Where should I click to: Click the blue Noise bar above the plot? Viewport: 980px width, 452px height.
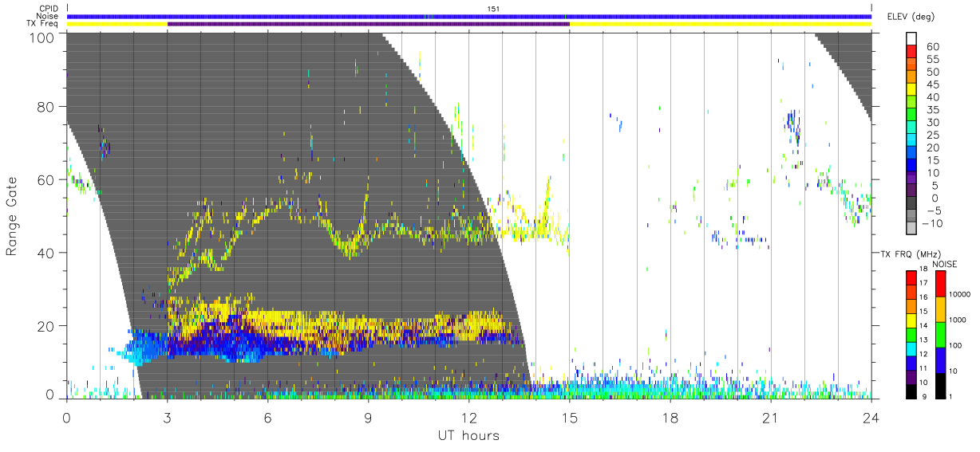click(469, 16)
